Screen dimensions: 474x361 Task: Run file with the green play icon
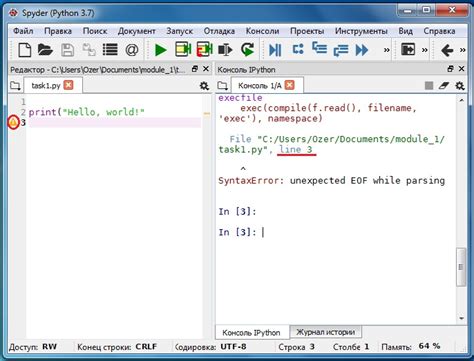[161, 50]
